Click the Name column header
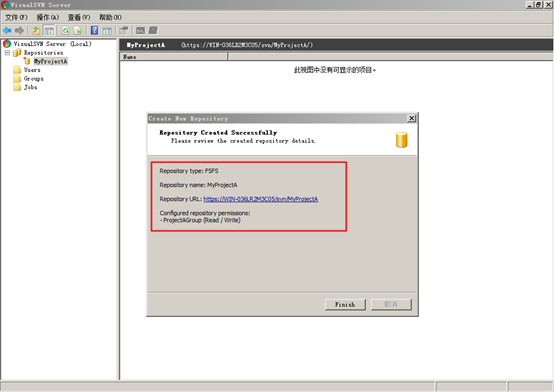The image size is (554, 392). pos(174,57)
